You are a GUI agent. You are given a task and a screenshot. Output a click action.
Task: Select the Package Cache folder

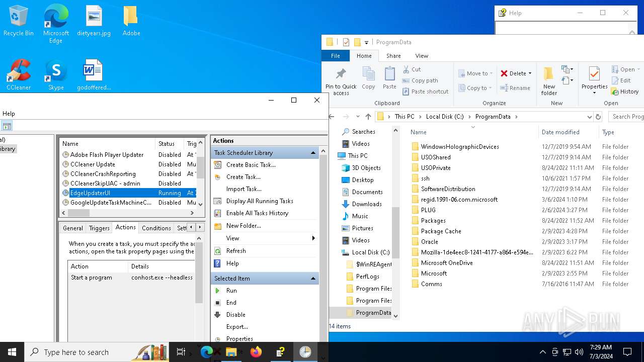[x=441, y=231]
